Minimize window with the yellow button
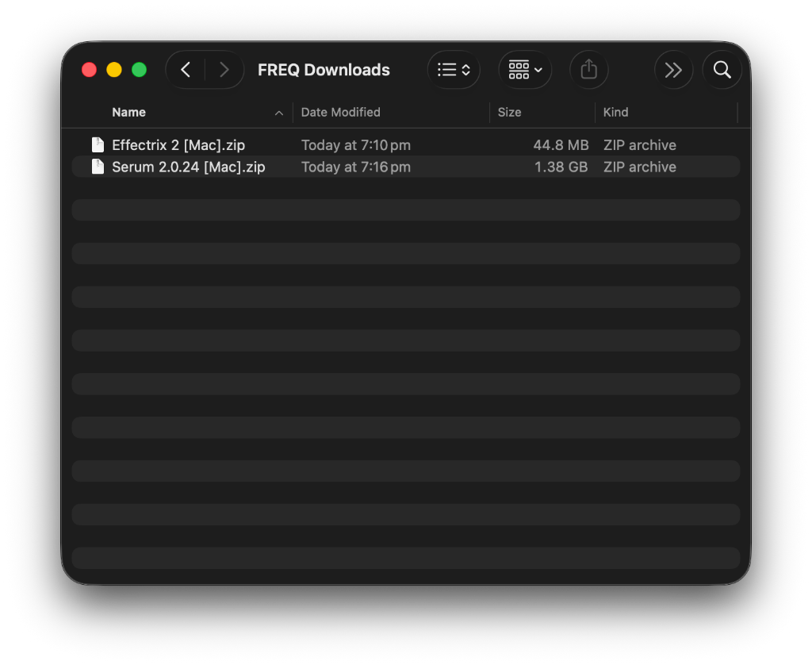The width and height of the screenshot is (812, 665). [x=114, y=70]
